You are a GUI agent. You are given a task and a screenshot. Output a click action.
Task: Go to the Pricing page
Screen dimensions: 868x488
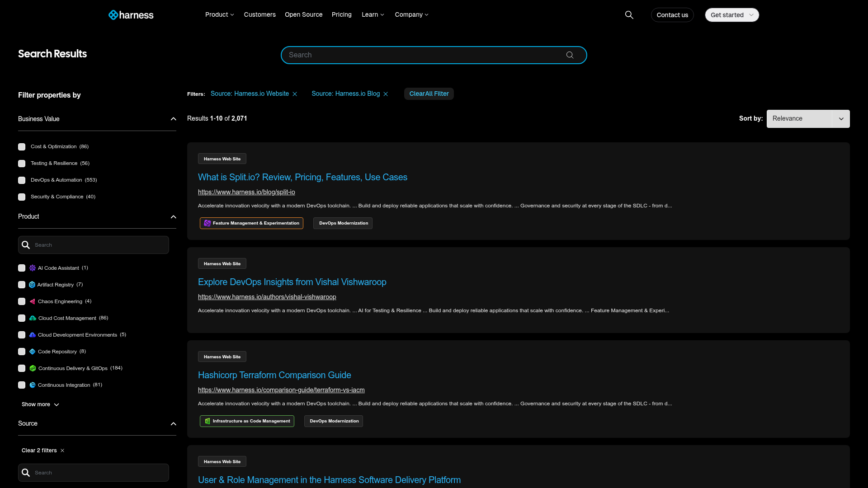(x=341, y=15)
